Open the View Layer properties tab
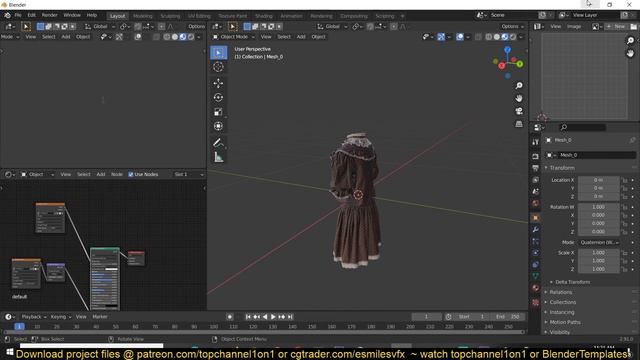640x360 pixels. (536, 180)
